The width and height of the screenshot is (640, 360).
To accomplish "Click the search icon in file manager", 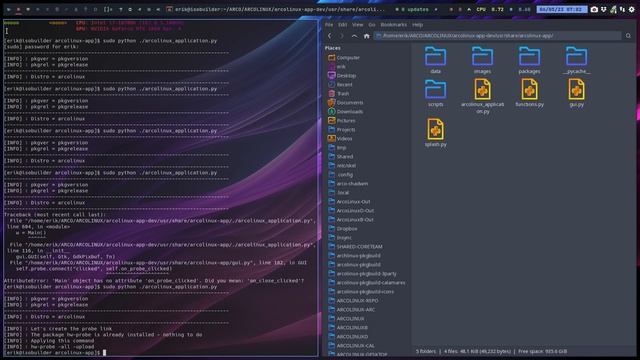I will point(628,36).
